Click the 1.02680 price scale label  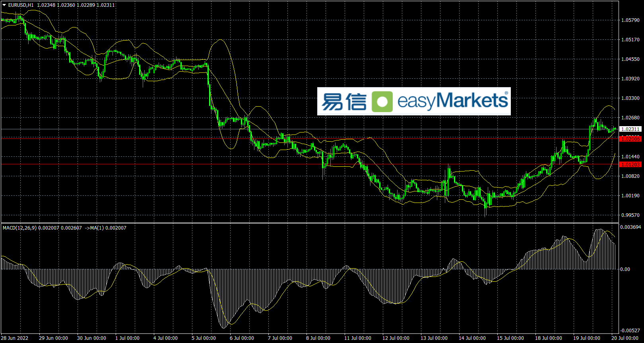point(630,118)
